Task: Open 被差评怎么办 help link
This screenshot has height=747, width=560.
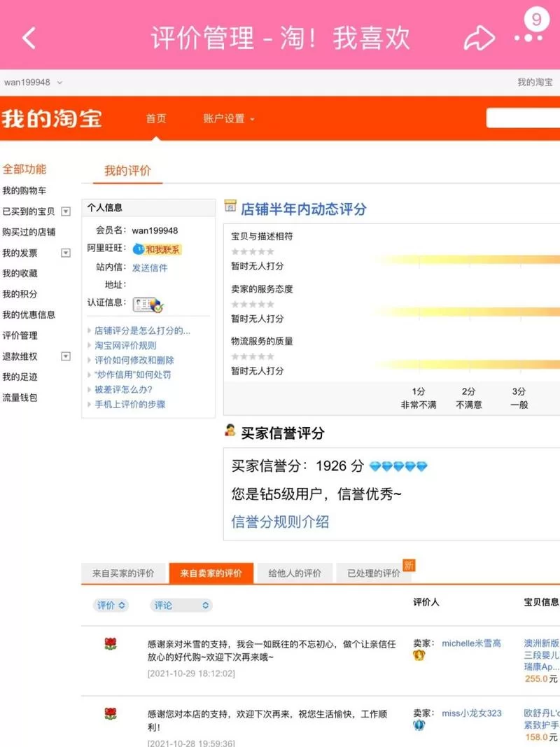Action: tap(123, 390)
